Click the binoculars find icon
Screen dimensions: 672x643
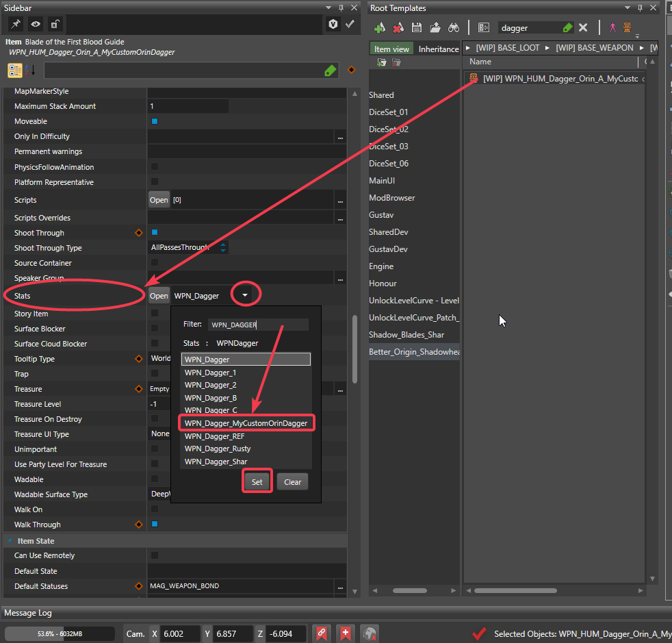(x=454, y=27)
